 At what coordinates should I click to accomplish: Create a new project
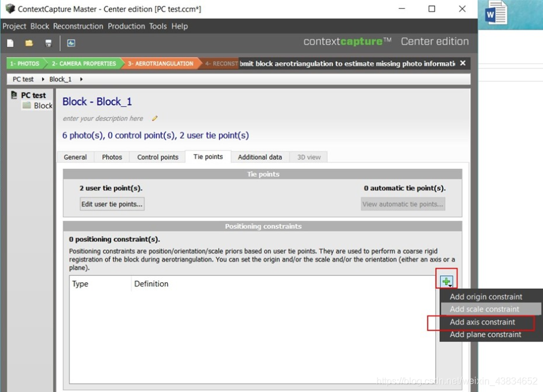click(9, 42)
